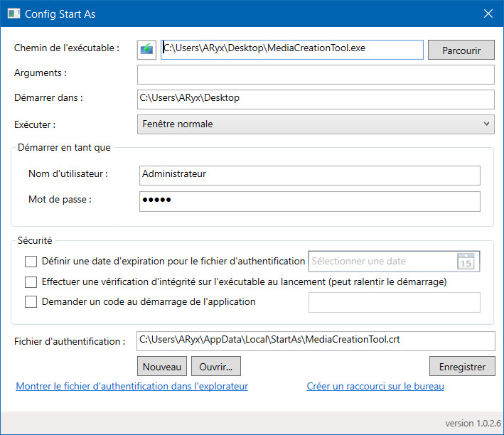Click the 'version 1.0.2.6' status text
The image size is (504, 435).
(473, 424)
